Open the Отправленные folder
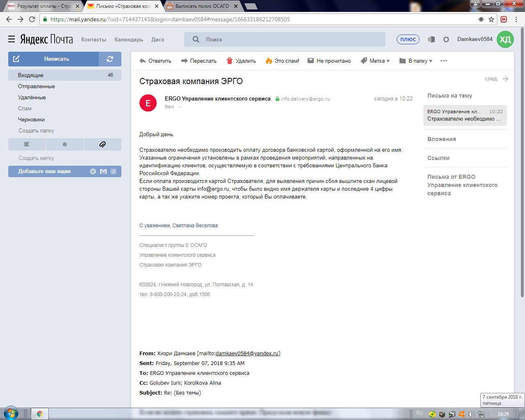Viewport: 525px width, 420px height. click(37, 87)
